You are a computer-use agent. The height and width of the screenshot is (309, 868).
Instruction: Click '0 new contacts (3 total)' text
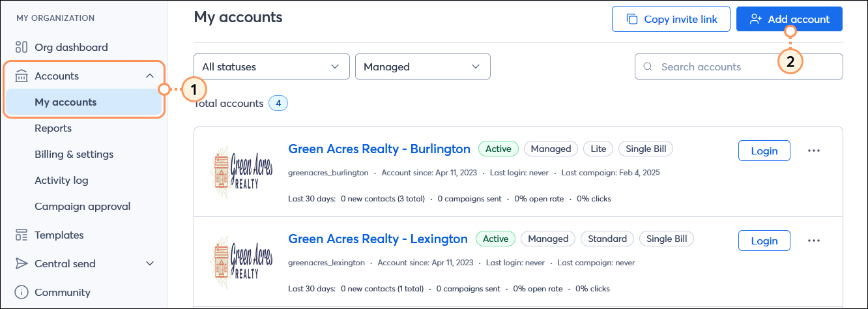(x=383, y=198)
